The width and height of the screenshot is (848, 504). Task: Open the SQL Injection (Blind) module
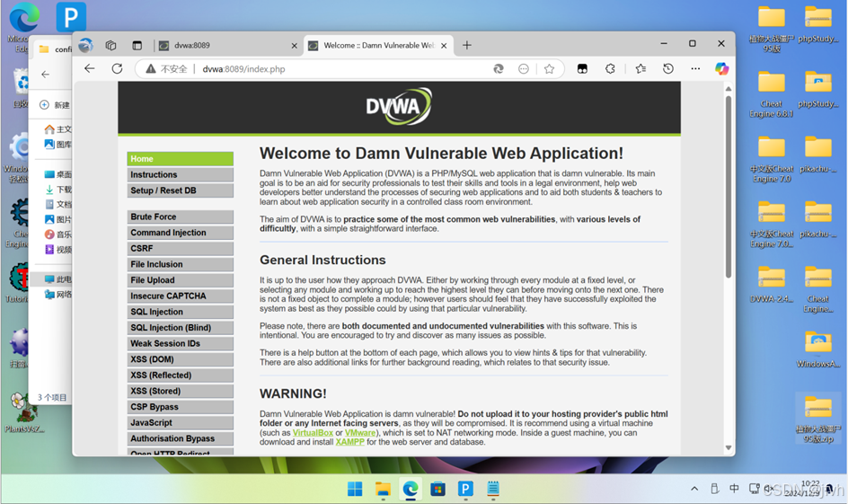(180, 328)
